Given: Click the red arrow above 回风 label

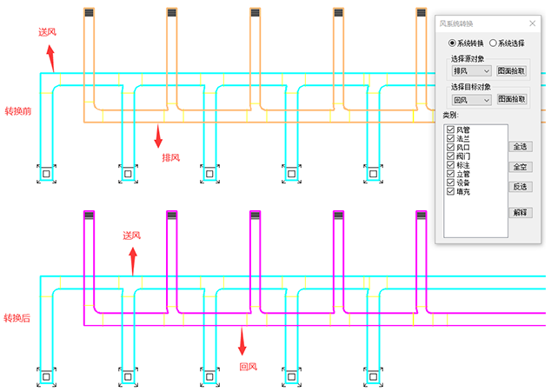Looking at the screenshot, I should 243,341.
